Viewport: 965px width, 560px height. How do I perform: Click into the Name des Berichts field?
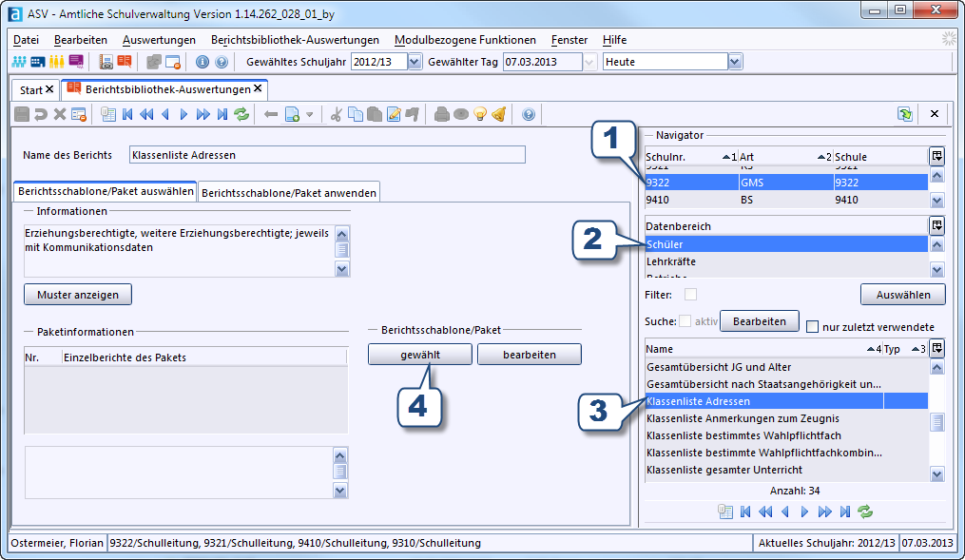point(327,155)
